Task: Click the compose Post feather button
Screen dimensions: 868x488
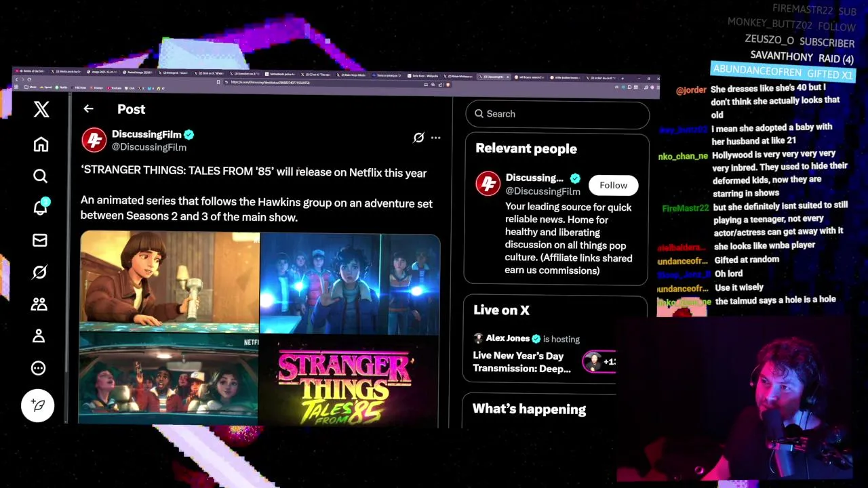Action: click(38, 405)
